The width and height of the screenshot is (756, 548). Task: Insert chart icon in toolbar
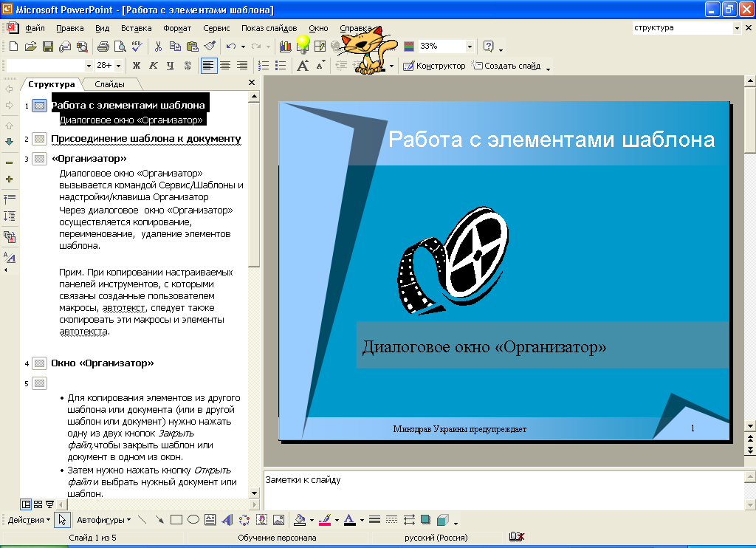[x=286, y=47]
